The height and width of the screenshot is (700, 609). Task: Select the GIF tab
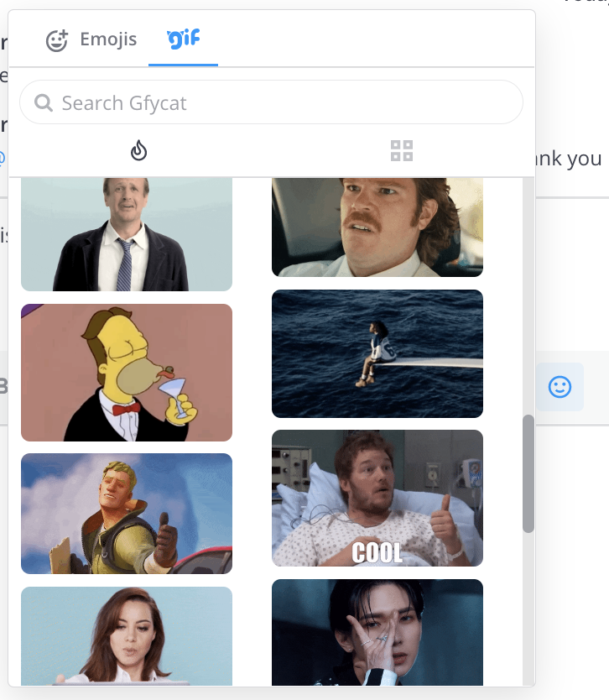pyautogui.click(x=183, y=39)
